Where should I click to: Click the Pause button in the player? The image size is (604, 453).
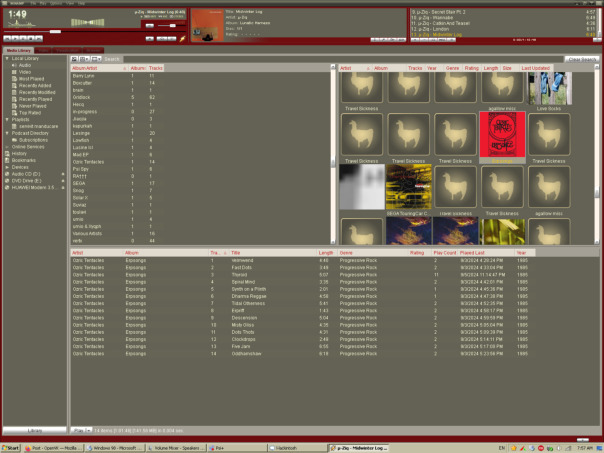(23, 39)
